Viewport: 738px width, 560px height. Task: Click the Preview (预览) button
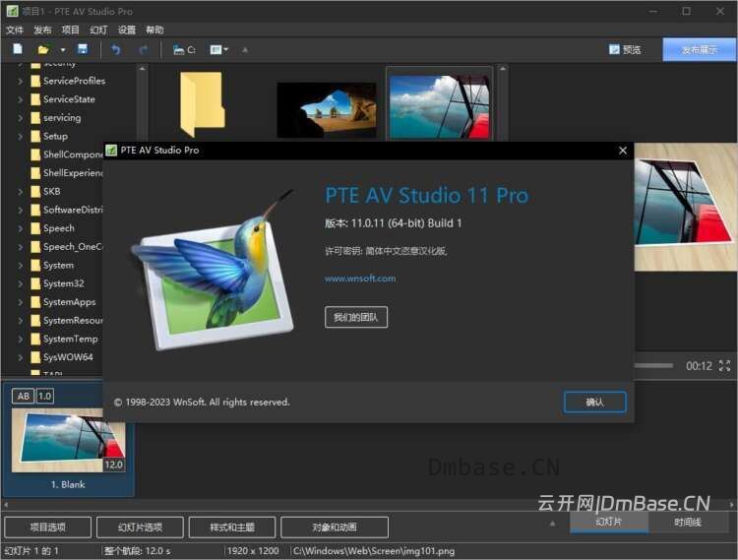pyautogui.click(x=625, y=49)
